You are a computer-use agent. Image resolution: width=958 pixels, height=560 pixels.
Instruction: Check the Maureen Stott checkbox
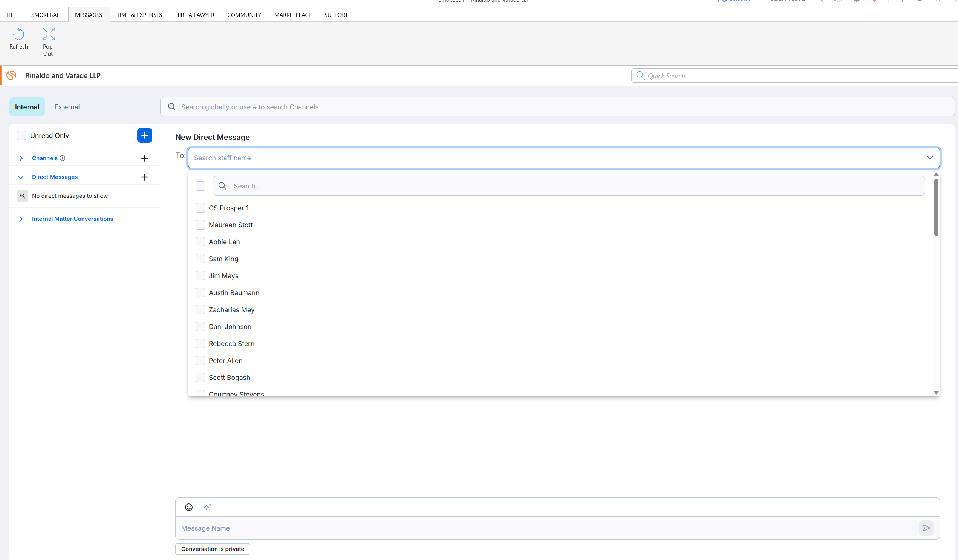click(200, 225)
